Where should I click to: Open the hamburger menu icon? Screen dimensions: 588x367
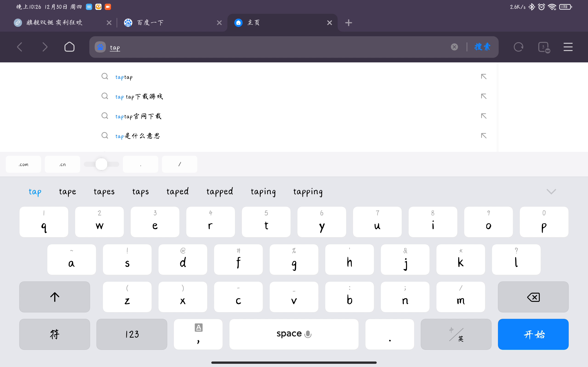point(568,47)
